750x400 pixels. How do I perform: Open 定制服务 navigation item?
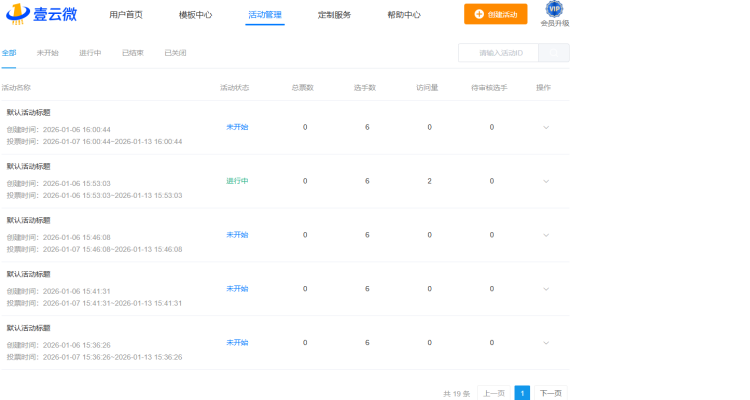pyautogui.click(x=334, y=15)
